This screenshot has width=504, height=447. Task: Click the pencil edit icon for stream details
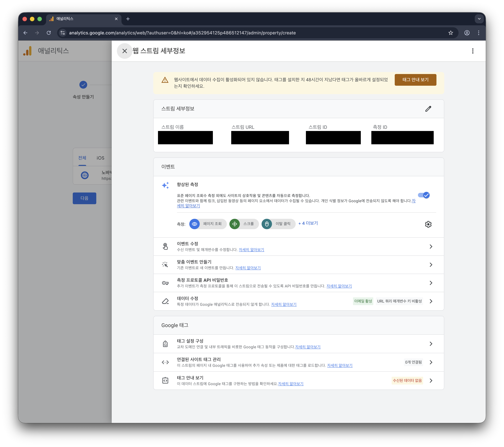tap(428, 109)
